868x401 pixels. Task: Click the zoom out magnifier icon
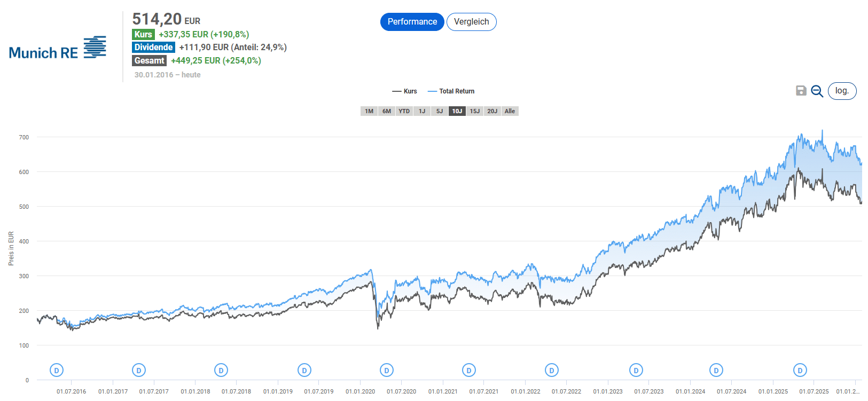tap(817, 91)
